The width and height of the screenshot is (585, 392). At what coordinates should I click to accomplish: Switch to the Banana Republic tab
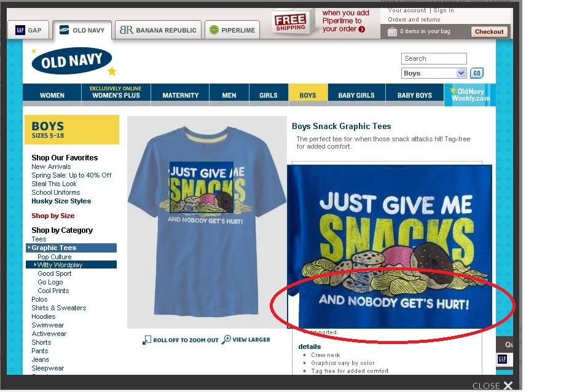[158, 30]
